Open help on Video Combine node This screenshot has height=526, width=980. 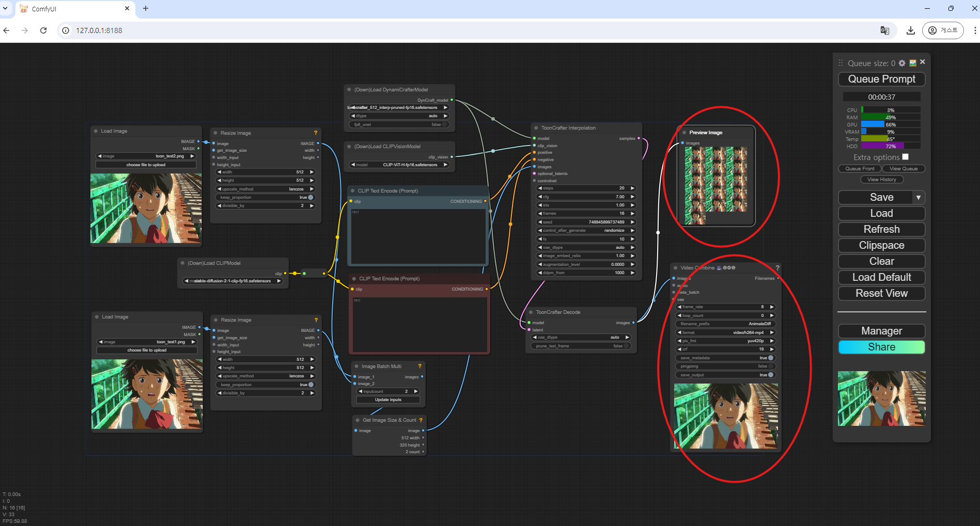click(777, 268)
